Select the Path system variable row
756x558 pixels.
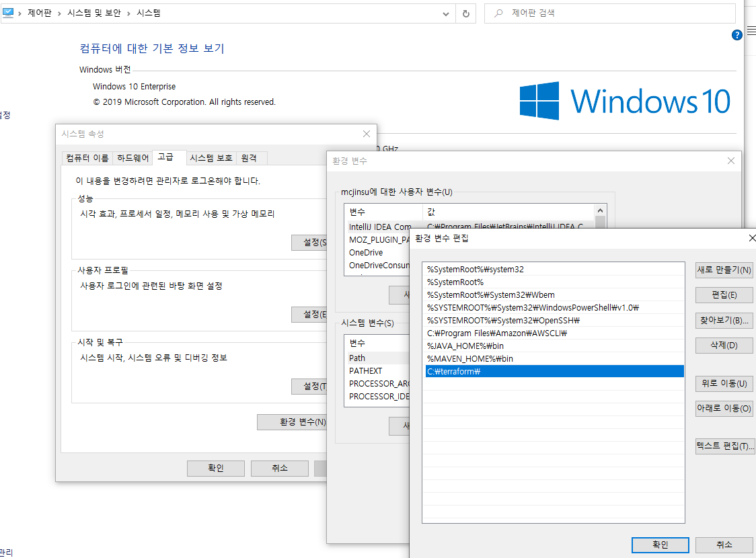pos(379,358)
